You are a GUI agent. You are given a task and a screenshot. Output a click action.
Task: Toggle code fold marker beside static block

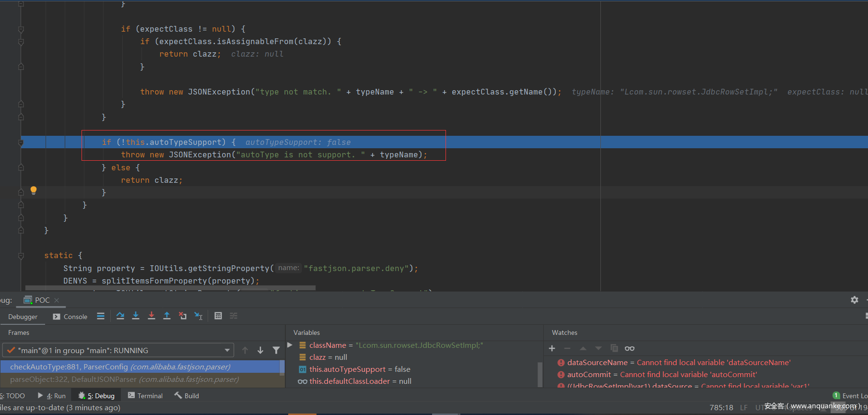tap(21, 256)
